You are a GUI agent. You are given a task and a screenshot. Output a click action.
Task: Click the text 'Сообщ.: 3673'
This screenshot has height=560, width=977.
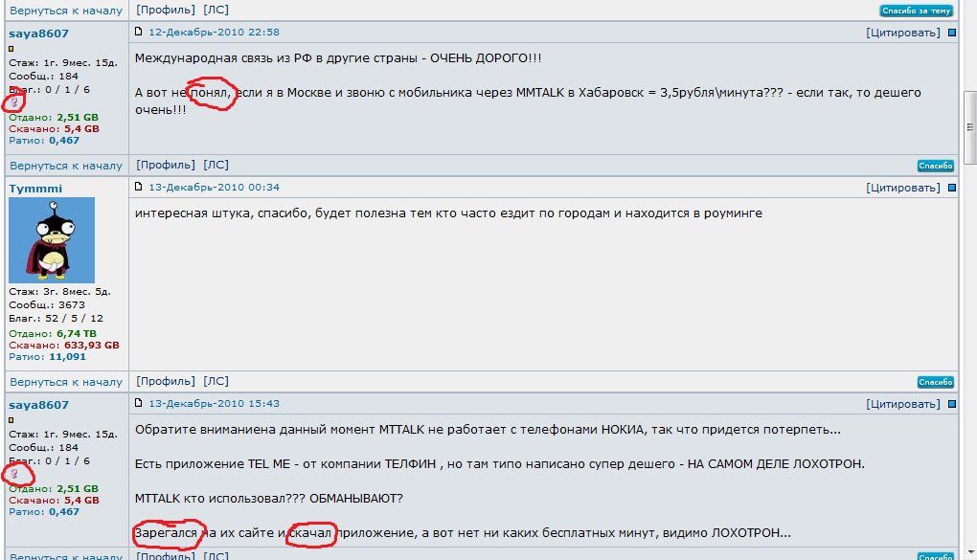(x=47, y=305)
